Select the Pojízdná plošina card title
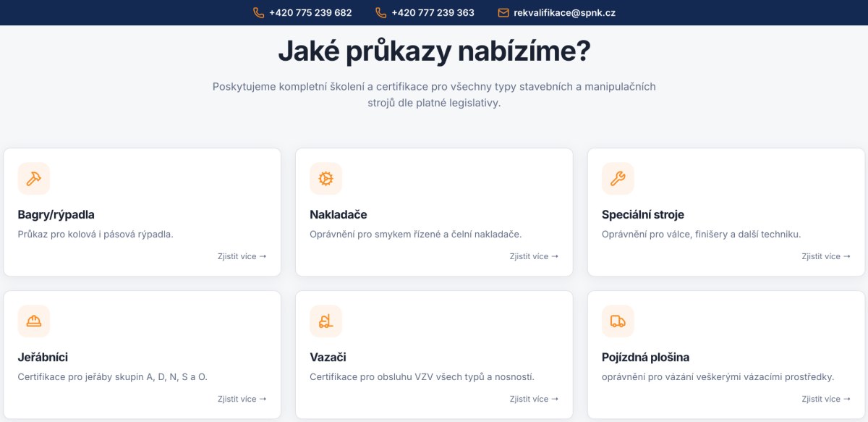The image size is (868, 422). (645, 358)
